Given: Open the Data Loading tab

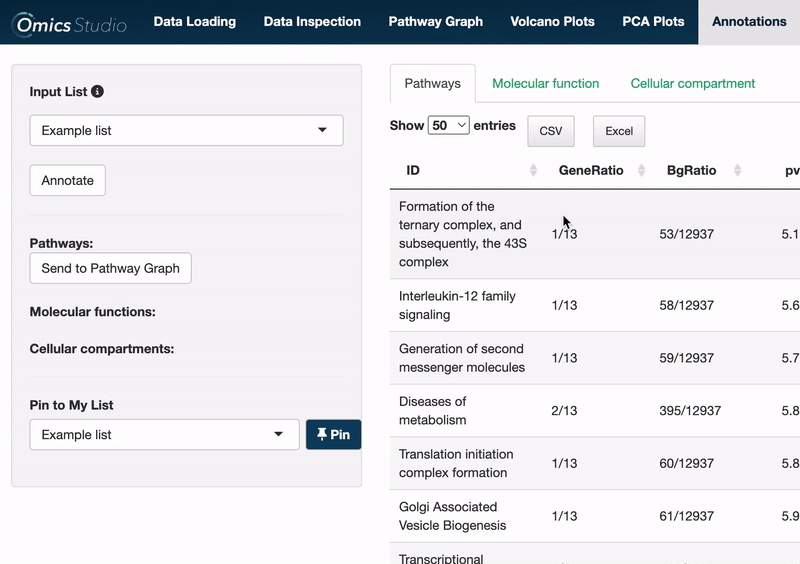Looking at the screenshot, I should pos(194,22).
